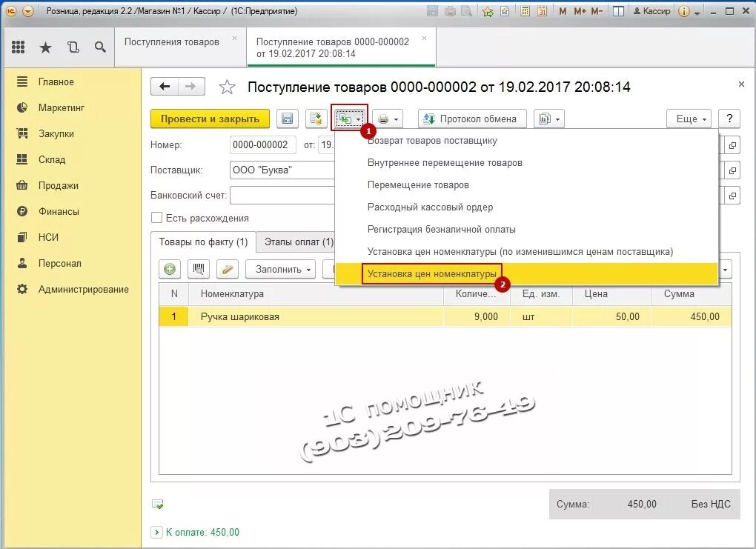The width and height of the screenshot is (756, 549).
Task: Open the 'create based on' dropdown button
Action: click(350, 119)
